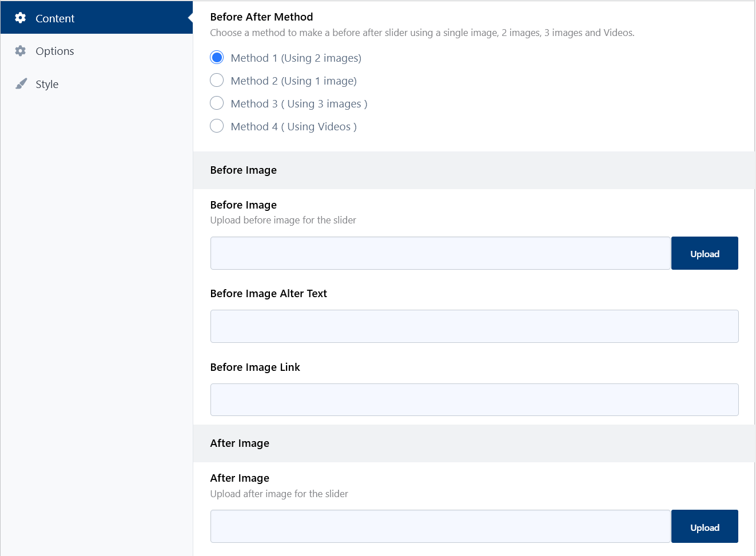Pick Method 4 (Using Videos) radio button
This screenshot has width=756, height=556.
click(x=217, y=126)
